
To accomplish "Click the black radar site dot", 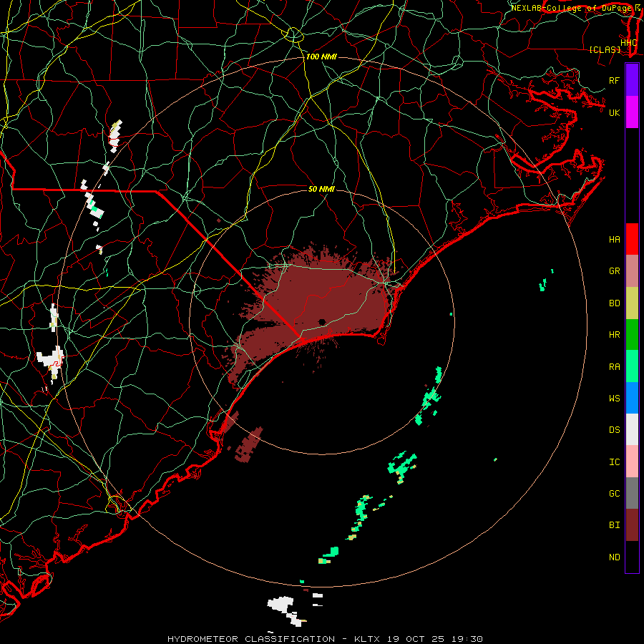I will [x=322, y=322].
